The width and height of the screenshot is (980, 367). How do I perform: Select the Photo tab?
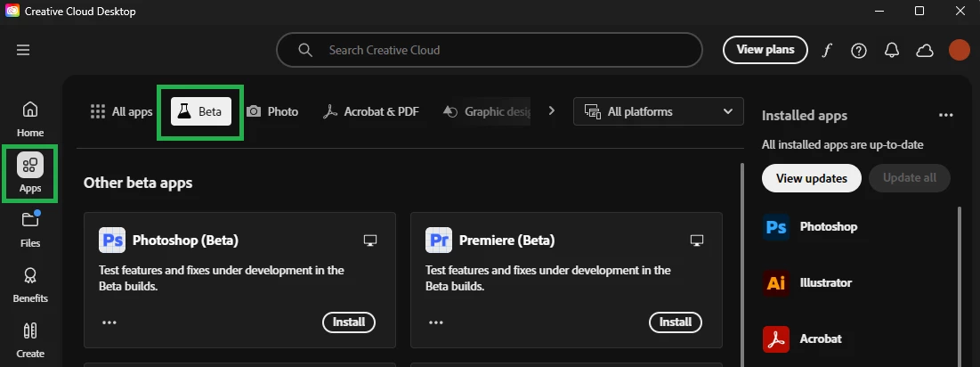pyautogui.click(x=271, y=111)
